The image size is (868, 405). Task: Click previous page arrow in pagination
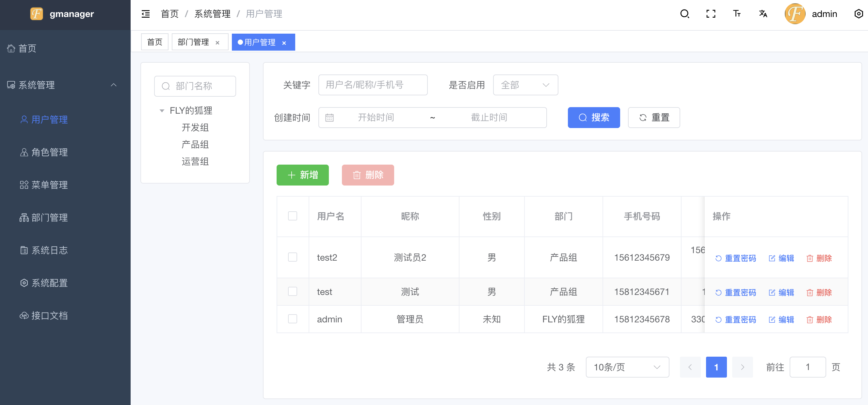[690, 367]
